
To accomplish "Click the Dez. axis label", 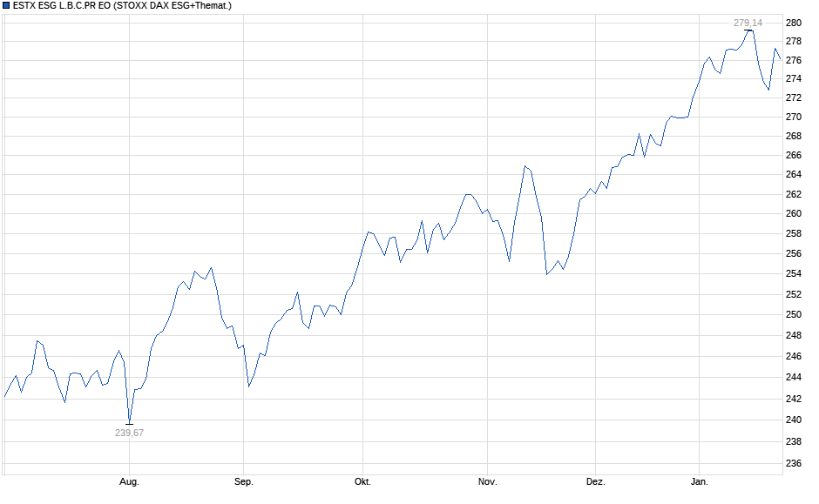I will [597, 480].
